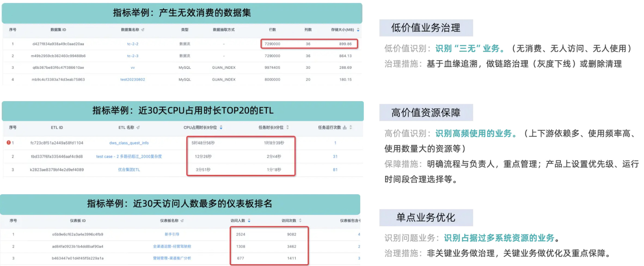Open the dws_class_quest_info ETL link
Viewport: 644px width, 266px height.
129,143
